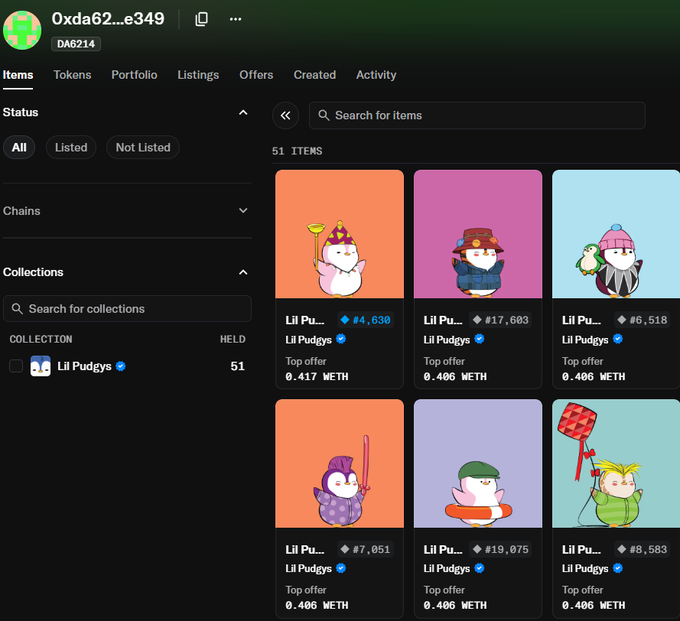Open Lil Pudgys link on #4,630 card
This screenshot has height=621, width=680.
coord(308,340)
